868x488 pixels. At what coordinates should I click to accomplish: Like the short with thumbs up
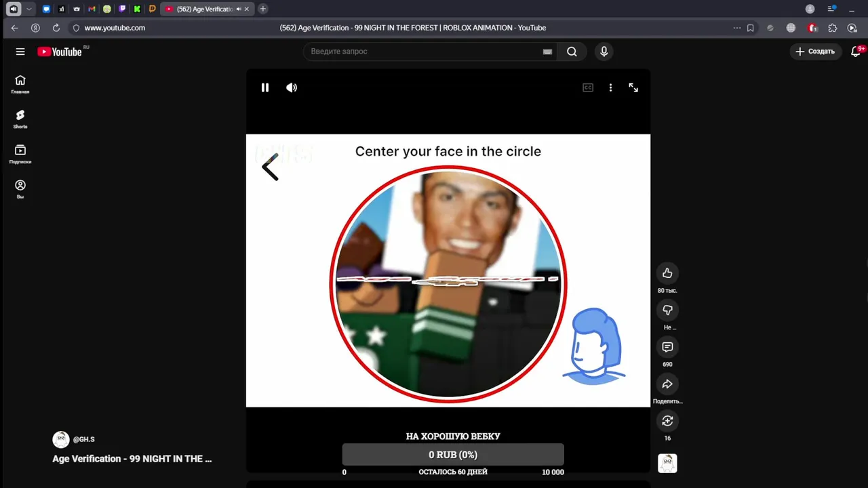pyautogui.click(x=667, y=273)
